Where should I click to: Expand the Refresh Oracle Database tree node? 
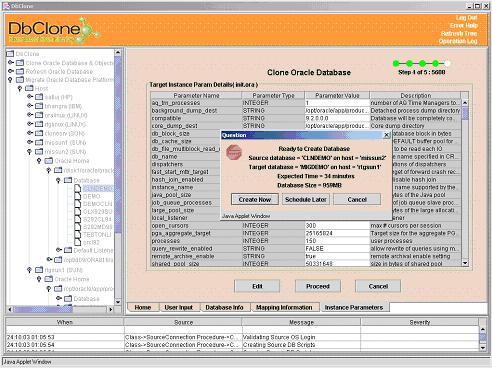11,71
